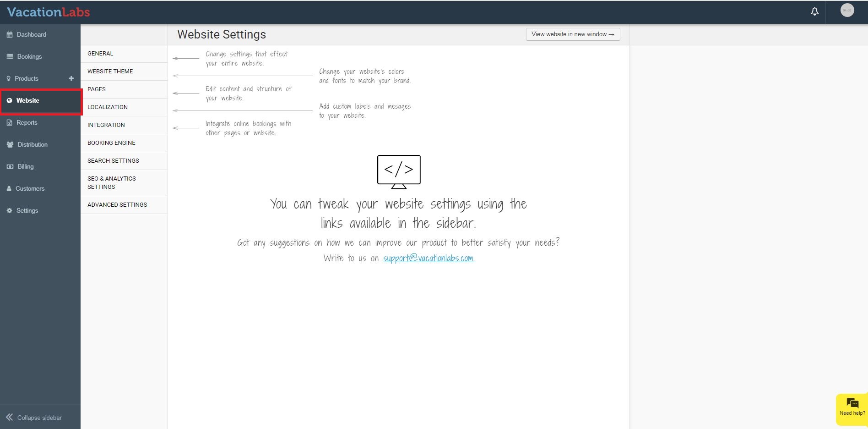Click the Collapse sidebar double-chevron icon
The image size is (868, 429).
9,417
